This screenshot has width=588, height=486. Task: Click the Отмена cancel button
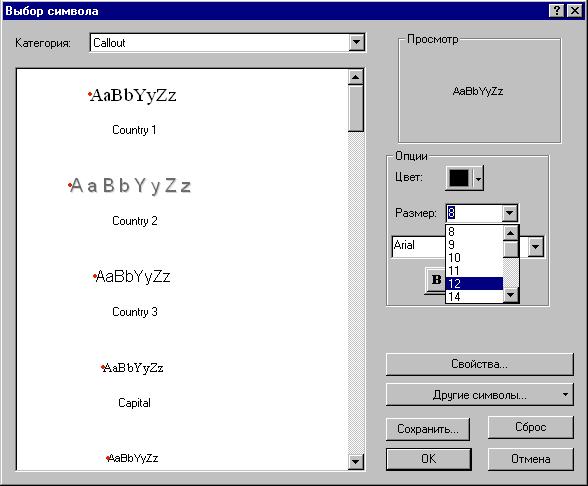click(531, 459)
